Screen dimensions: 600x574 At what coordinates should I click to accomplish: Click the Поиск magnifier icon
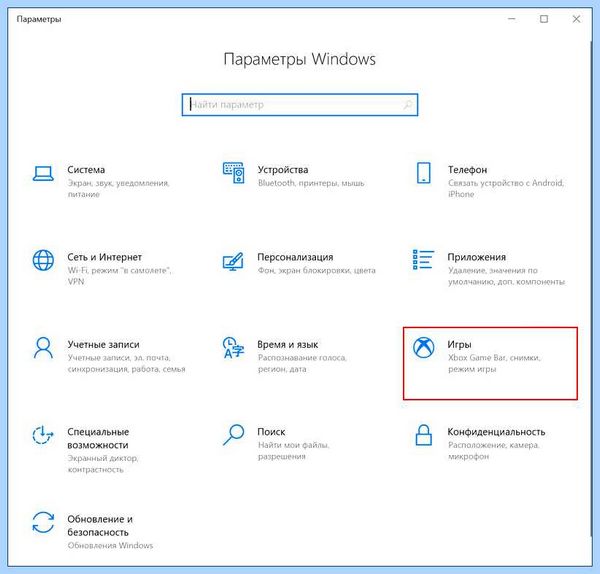(x=233, y=435)
